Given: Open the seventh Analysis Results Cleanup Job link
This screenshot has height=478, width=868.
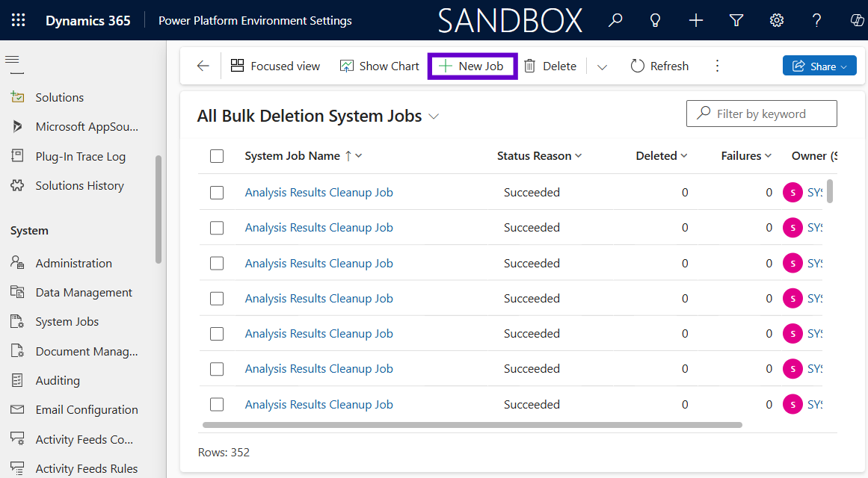Looking at the screenshot, I should (318, 404).
